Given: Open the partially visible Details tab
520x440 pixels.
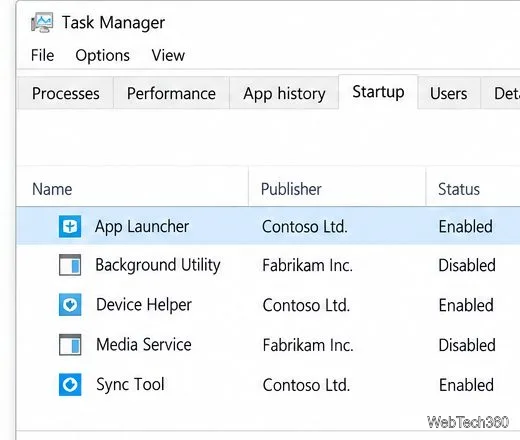Looking at the screenshot, I should pyautogui.click(x=501, y=93).
